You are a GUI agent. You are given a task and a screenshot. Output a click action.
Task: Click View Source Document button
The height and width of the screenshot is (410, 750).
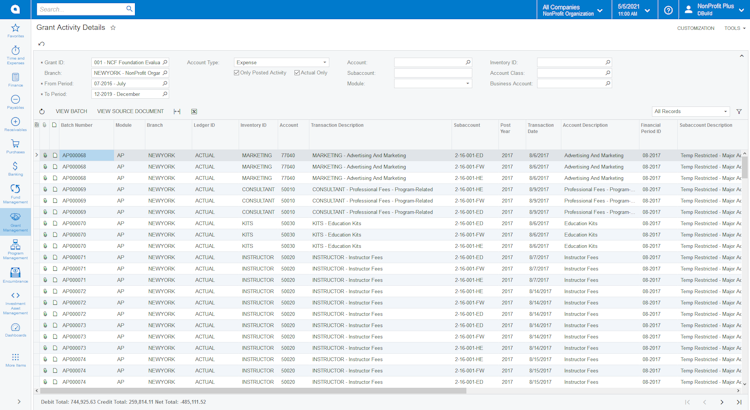coord(130,112)
